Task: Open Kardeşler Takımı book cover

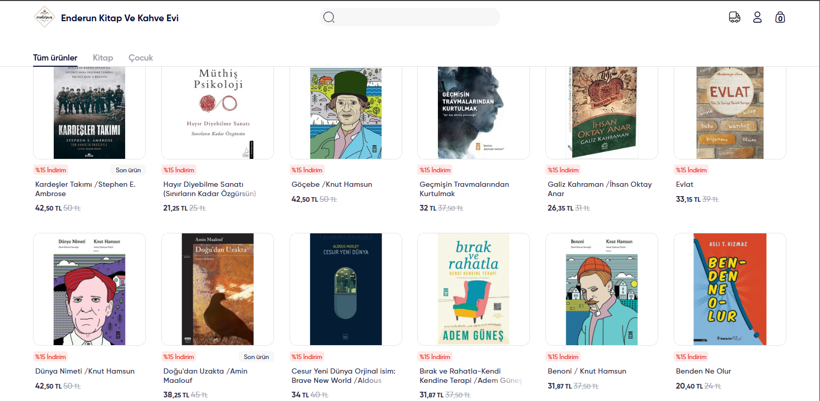Action: point(89,112)
